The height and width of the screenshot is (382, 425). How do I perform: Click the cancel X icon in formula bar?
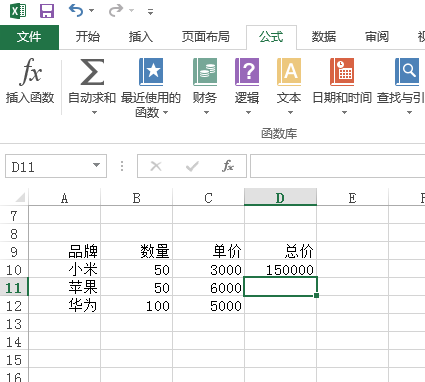click(x=156, y=166)
